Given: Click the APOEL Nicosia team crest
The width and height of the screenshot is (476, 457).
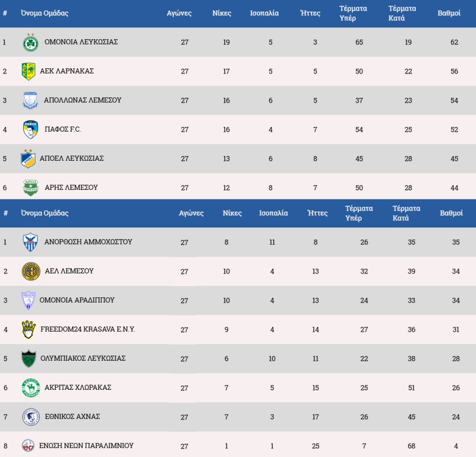Looking at the screenshot, I should tap(28, 159).
